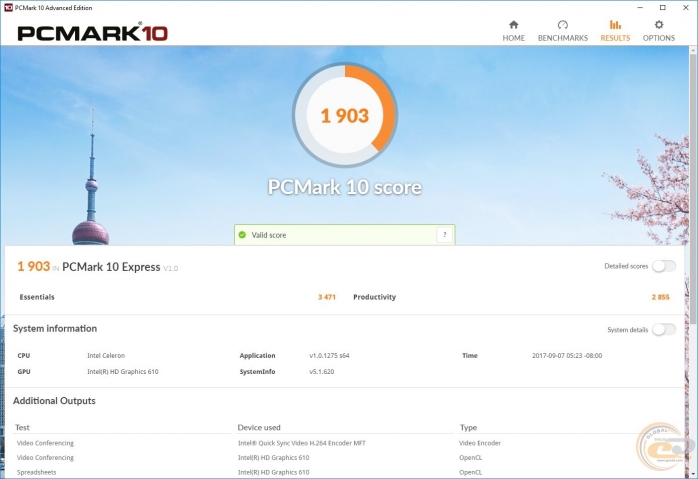Select the Productivity label
698x479 pixels.
click(374, 297)
